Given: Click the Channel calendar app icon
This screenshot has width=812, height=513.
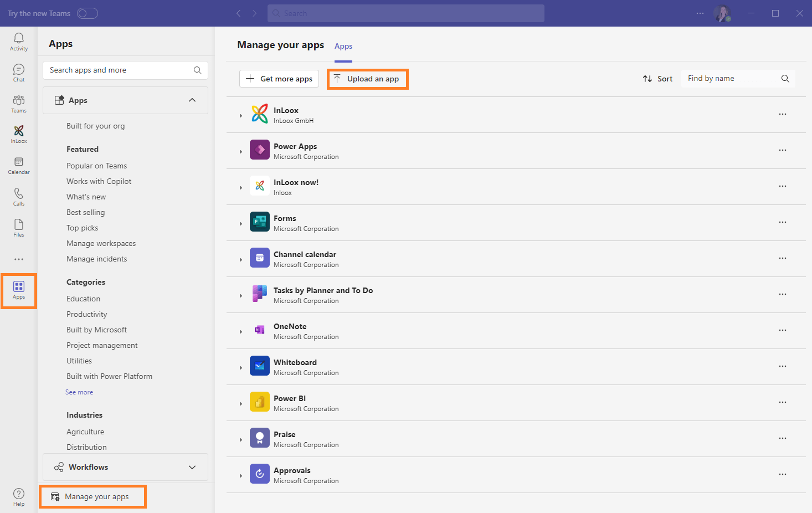Looking at the screenshot, I should 260,258.
